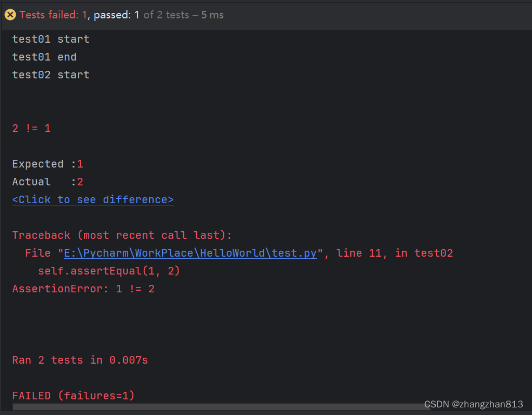Click the 'of 2 tests – 5 ms' text
Screen dimensions: 532x415
(184, 15)
